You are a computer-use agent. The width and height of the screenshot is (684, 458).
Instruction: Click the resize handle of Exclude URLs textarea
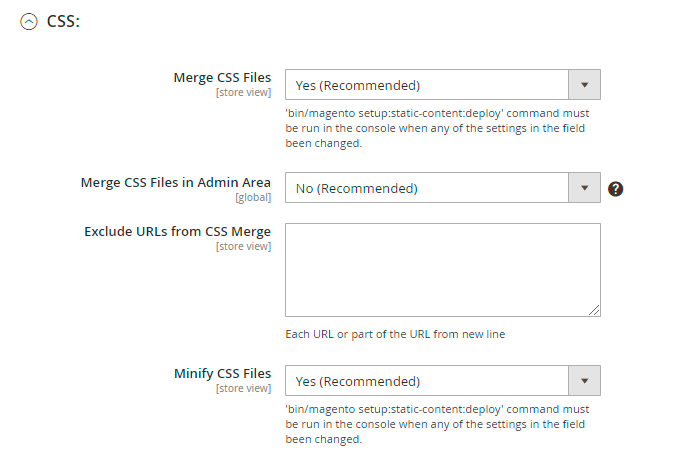pyautogui.click(x=594, y=310)
